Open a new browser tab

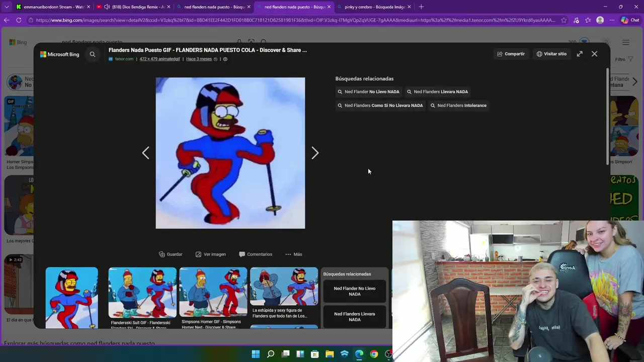tap(421, 7)
